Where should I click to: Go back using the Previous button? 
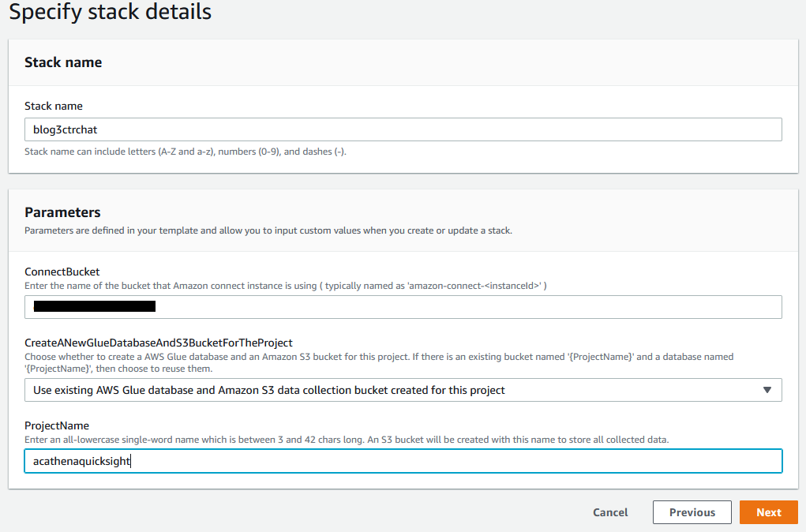tap(692, 511)
